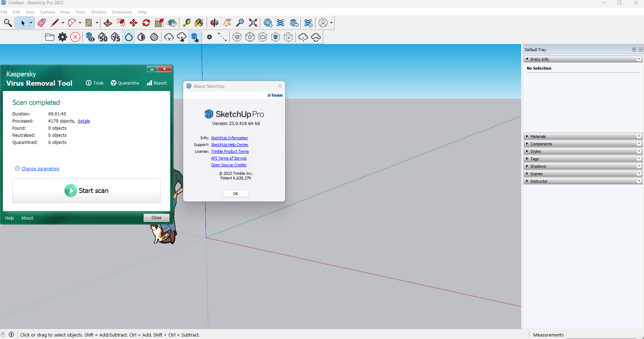Toggle the 75 percent opacity icon

(116, 37)
